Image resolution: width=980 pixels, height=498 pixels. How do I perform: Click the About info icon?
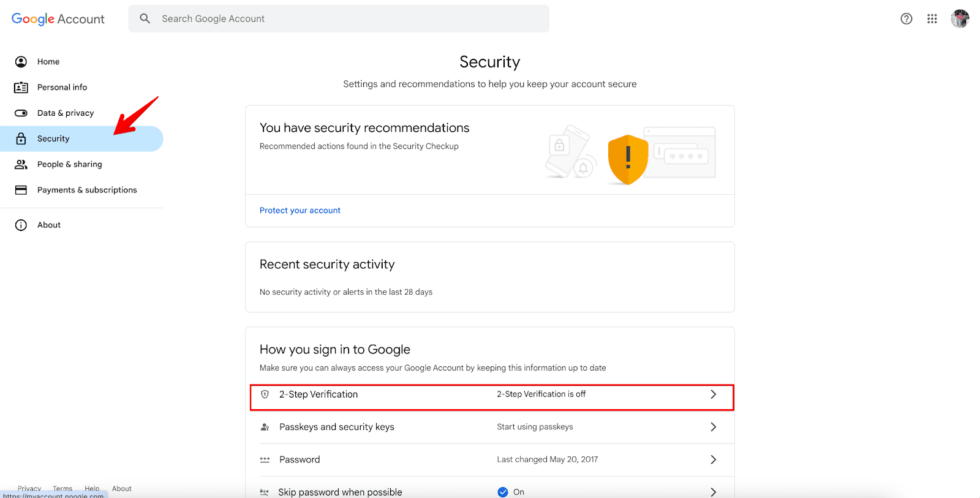(21, 225)
